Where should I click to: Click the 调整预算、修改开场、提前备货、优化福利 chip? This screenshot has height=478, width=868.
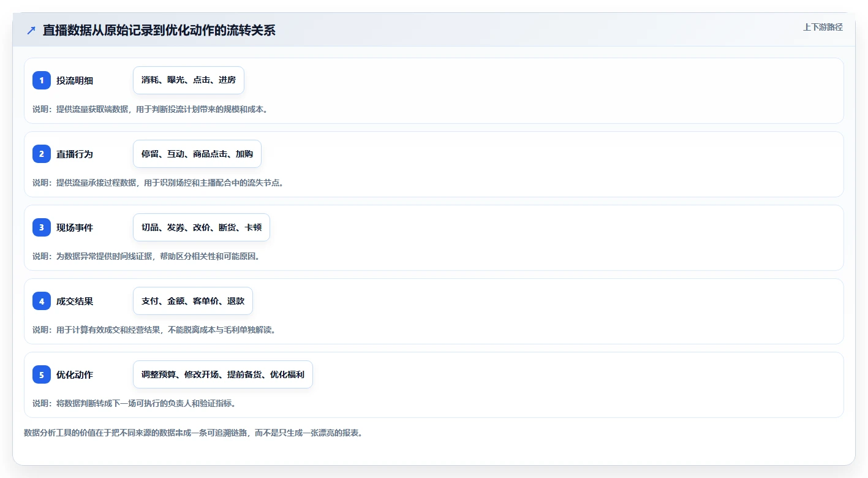tap(223, 374)
